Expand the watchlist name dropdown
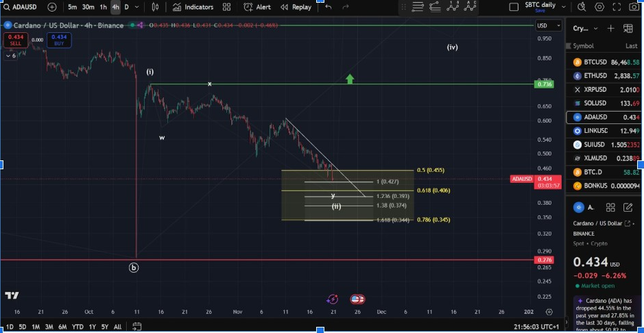Screen dimensions: 644x333 click(x=595, y=29)
